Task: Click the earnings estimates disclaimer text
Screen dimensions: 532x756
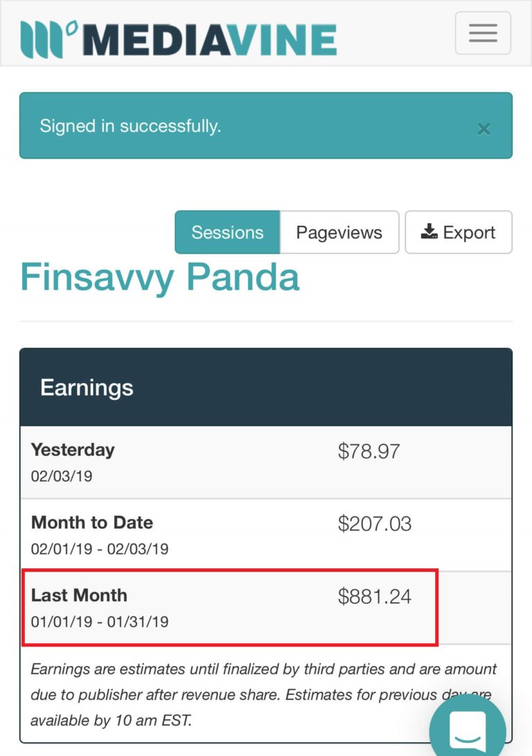Action: pos(263,694)
